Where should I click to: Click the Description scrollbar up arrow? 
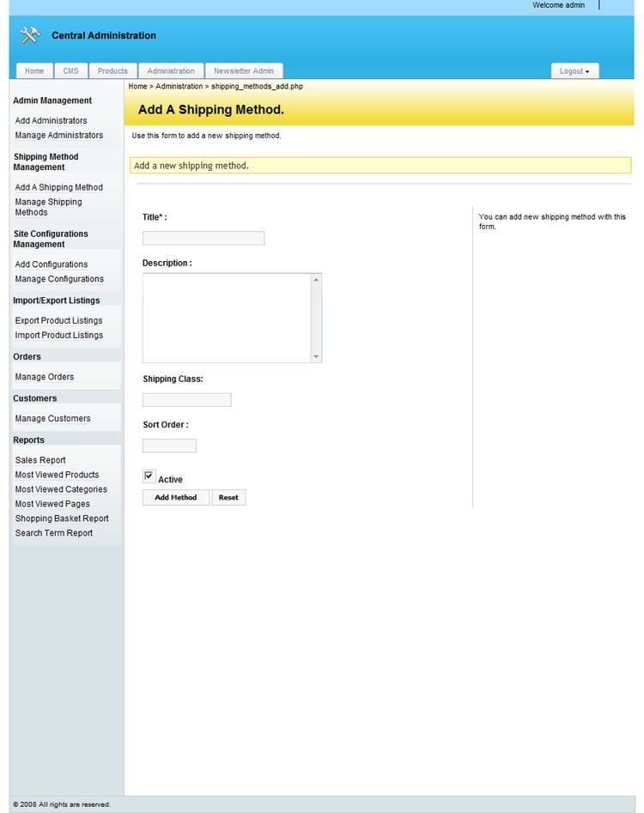(316, 280)
